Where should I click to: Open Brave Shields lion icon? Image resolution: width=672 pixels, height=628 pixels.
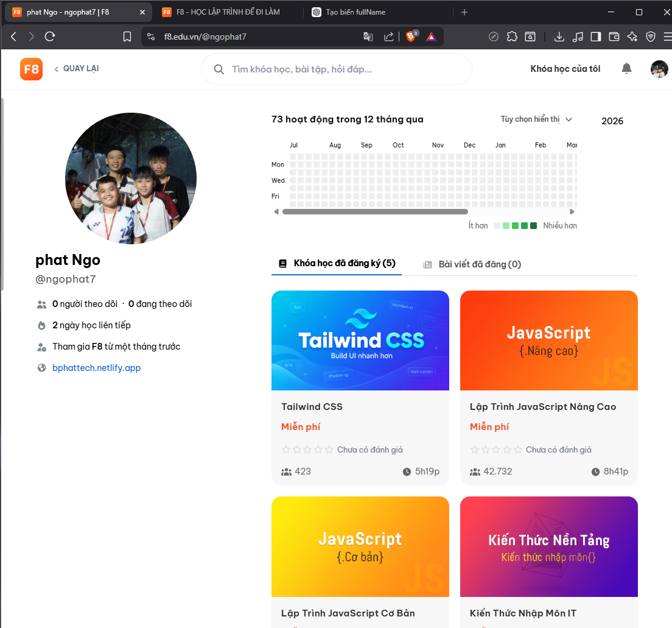411,37
